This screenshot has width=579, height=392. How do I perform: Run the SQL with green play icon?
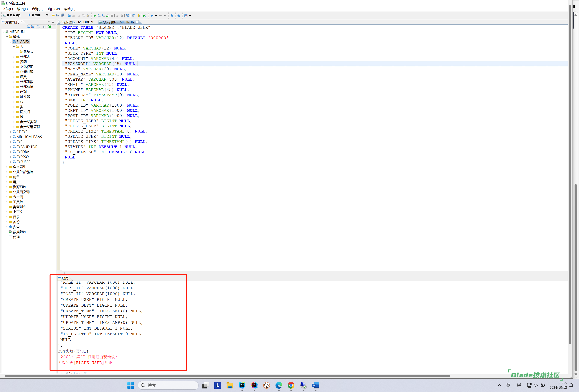tap(94, 16)
